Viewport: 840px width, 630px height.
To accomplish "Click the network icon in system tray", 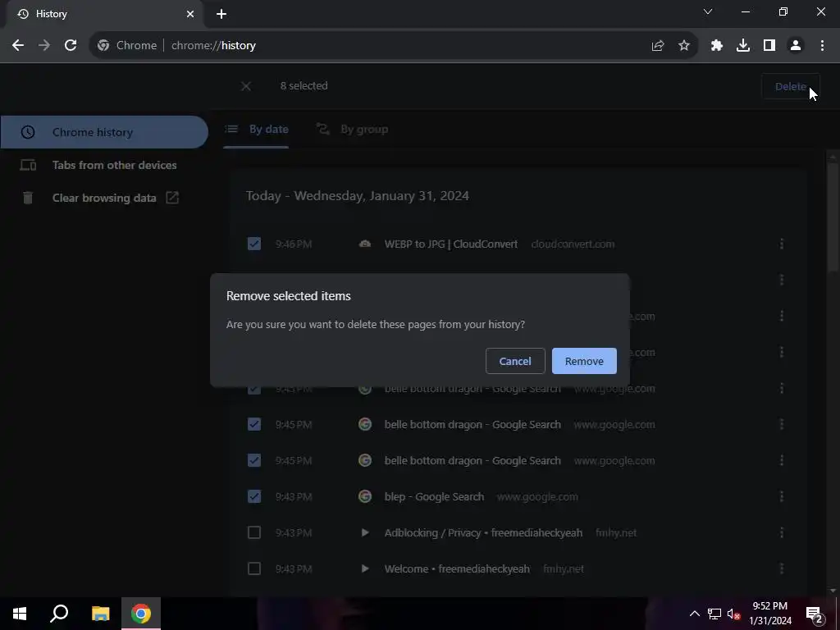I will pyautogui.click(x=714, y=614).
